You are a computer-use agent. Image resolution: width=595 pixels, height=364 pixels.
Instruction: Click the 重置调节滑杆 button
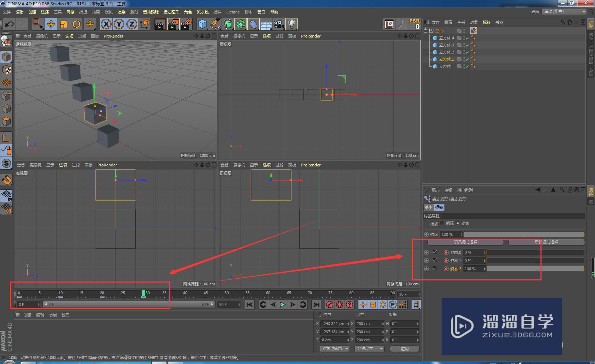[546, 242]
